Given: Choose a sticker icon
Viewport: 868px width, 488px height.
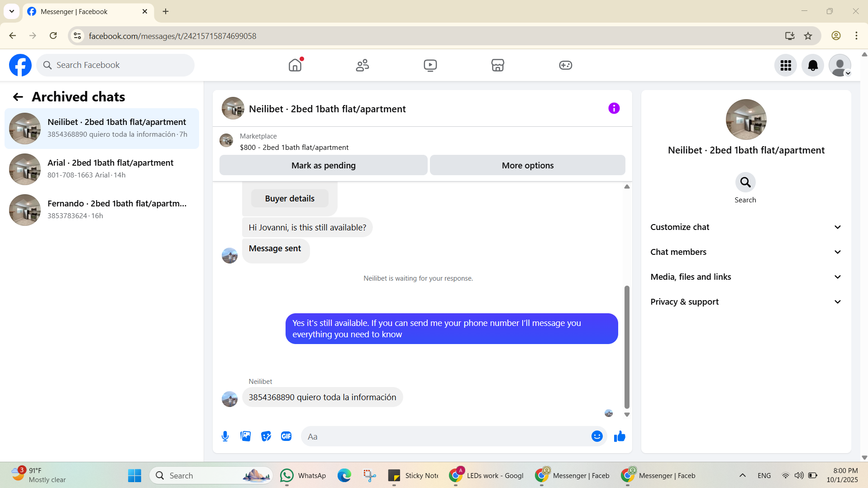Looking at the screenshot, I should [266, 436].
